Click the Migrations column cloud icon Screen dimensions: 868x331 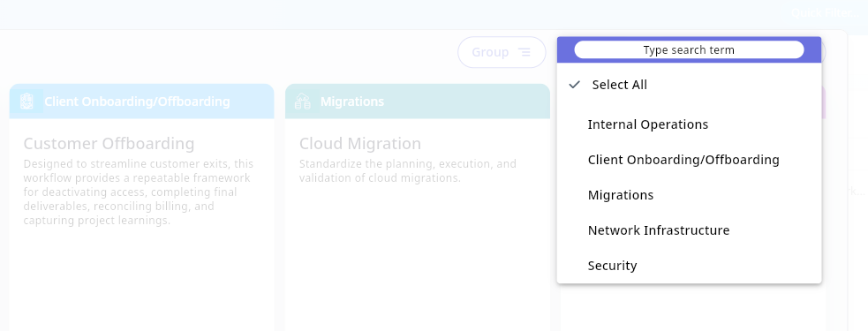tap(302, 102)
